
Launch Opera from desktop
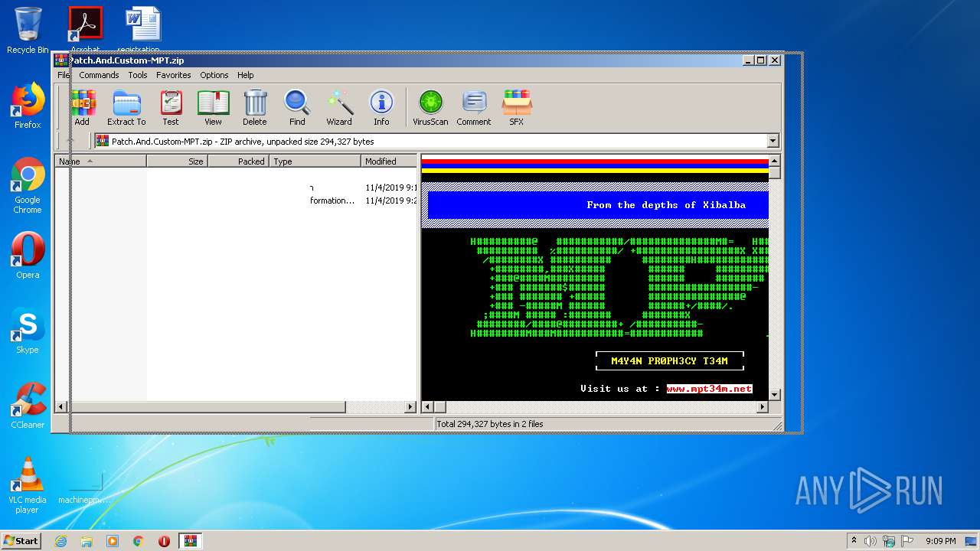pyautogui.click(x=28, y=256)
